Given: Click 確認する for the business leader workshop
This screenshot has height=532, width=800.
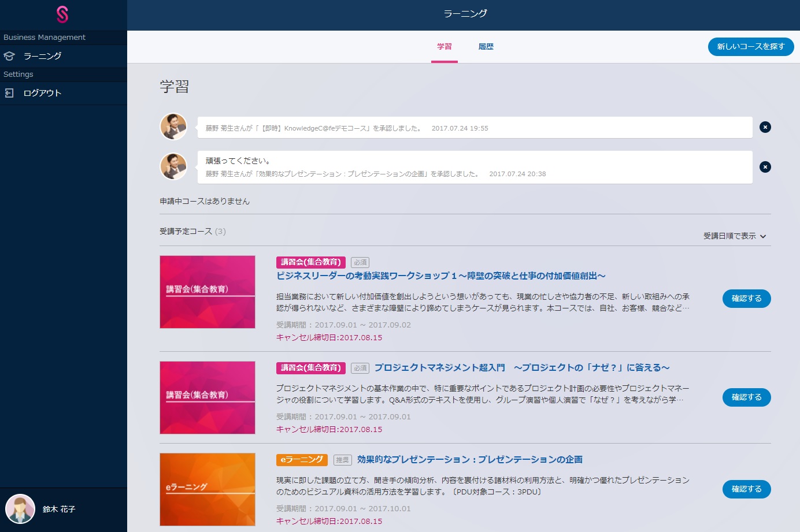Looking at the screenshot, I should pyautogui.click(x=746, y=299).
